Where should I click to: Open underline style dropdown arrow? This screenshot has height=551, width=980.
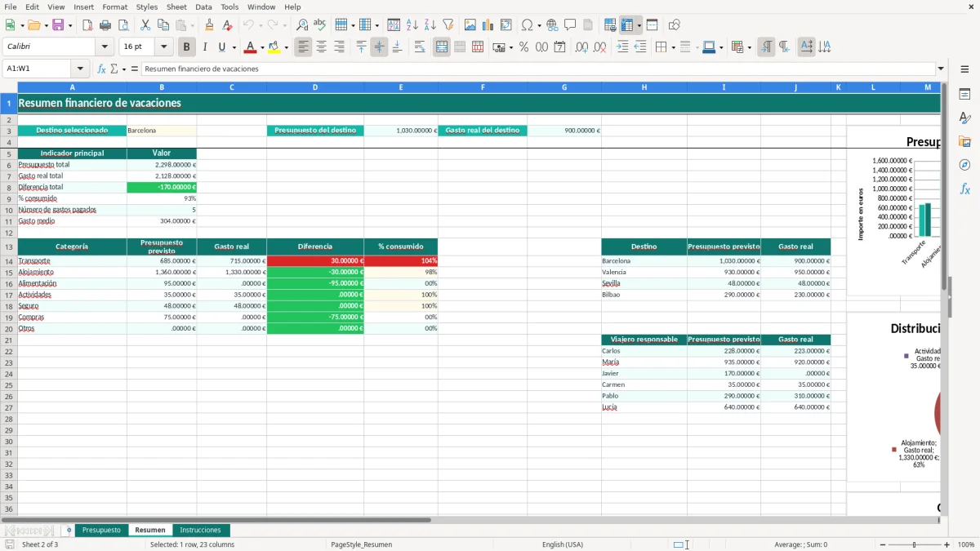(x=234, y=47)
